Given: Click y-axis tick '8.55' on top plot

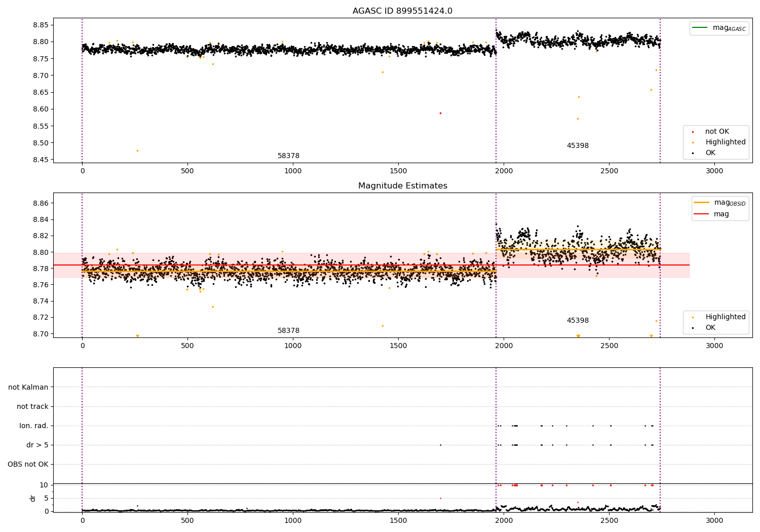Looking at the screenshot, I should tap(40, 126).
